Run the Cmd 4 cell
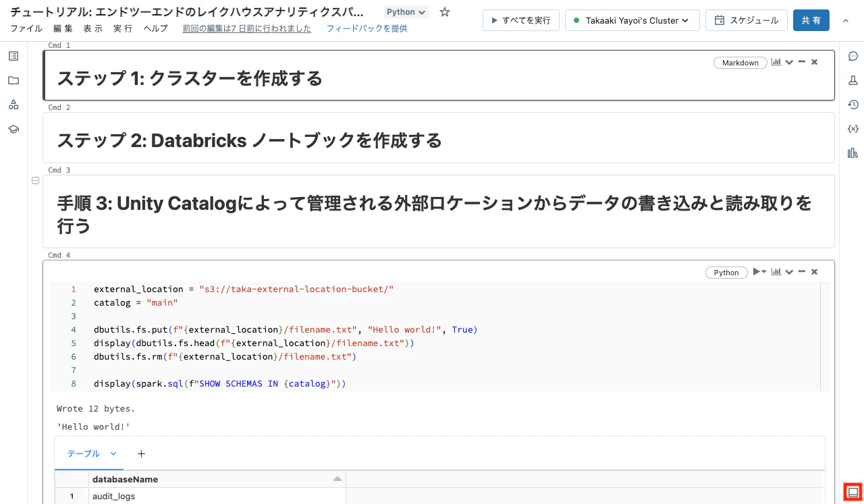The height and width of the screenshot is (504, 864). [756, 272]
